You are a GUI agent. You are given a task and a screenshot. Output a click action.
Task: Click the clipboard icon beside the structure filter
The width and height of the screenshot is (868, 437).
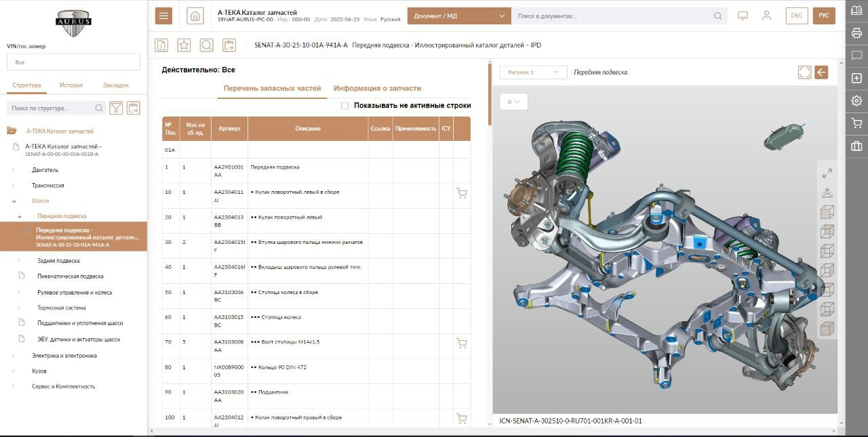pyautogui.click(x=133, y=108)
